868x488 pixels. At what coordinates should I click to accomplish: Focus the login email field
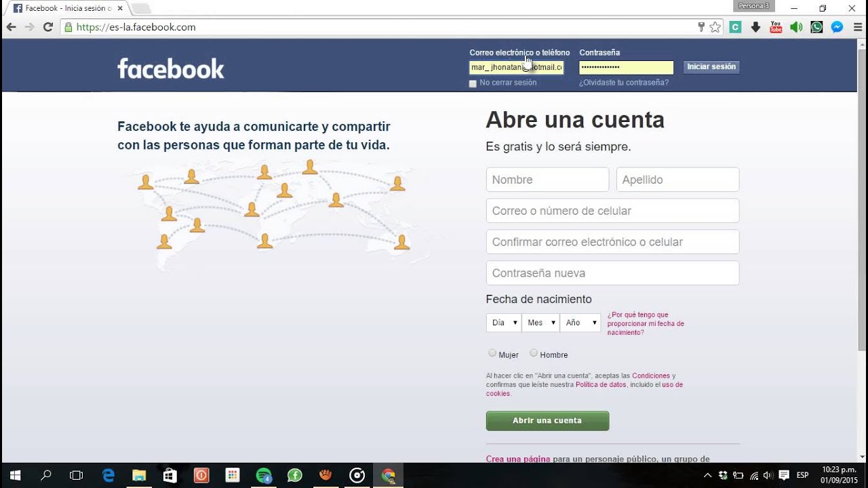tap(517, 67)
